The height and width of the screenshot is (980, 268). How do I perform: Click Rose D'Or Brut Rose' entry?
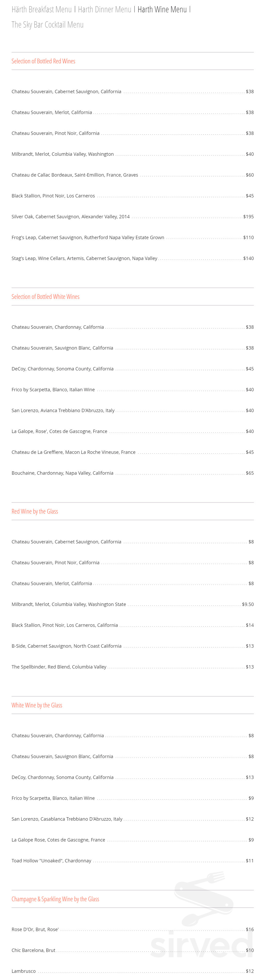pos(35,929)
